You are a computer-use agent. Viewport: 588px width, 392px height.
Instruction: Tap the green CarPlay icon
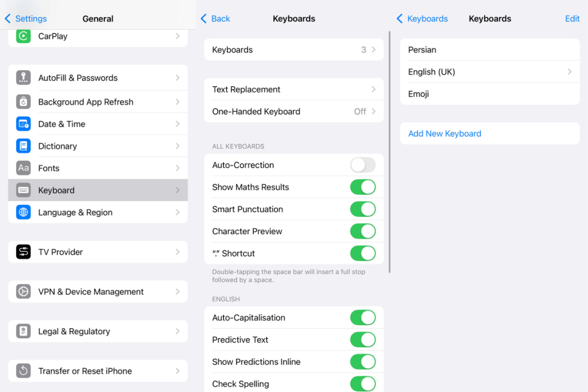click(x=23, y=36)
